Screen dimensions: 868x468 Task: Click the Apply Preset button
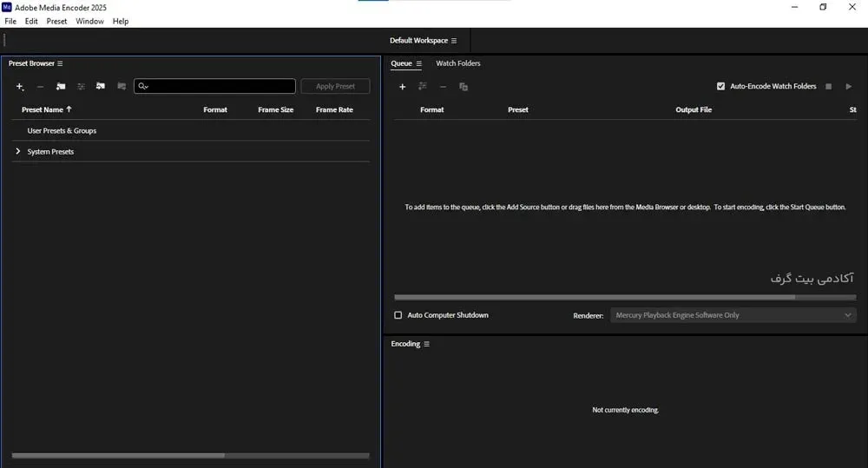coord(335,87)
